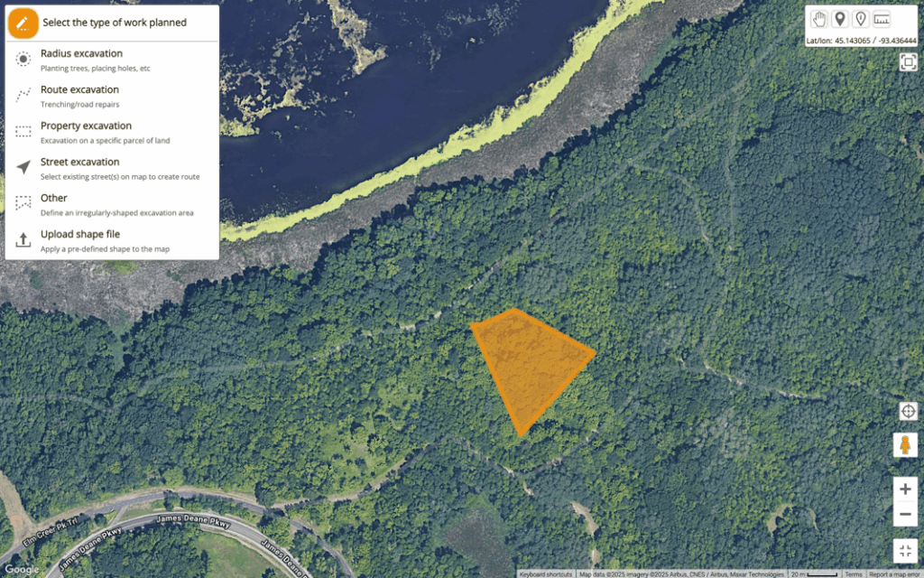Select the hand pan tool
924x578 pixels.
click(819, 19)
